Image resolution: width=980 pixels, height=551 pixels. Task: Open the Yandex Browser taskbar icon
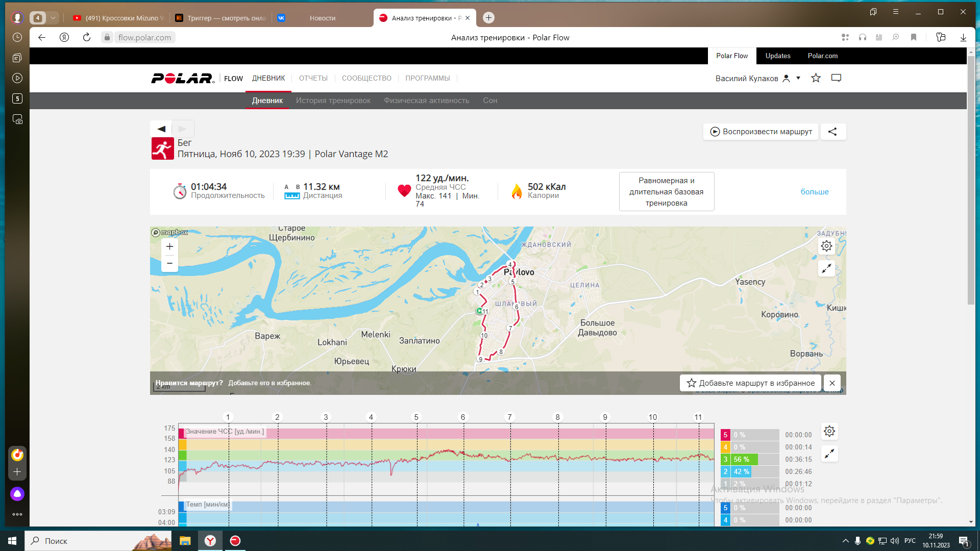coord(210,541)
